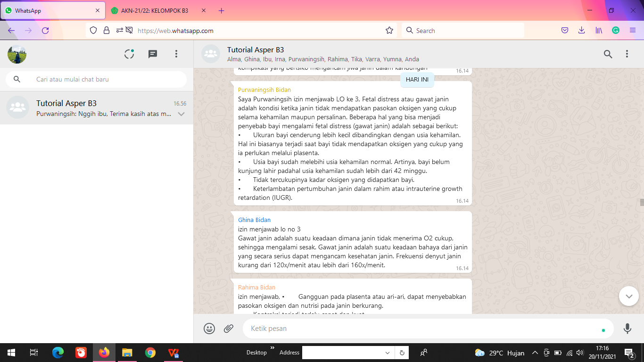Open a new browser tab
The height and width of the screenshot is (362, 644).
point(222,10)
